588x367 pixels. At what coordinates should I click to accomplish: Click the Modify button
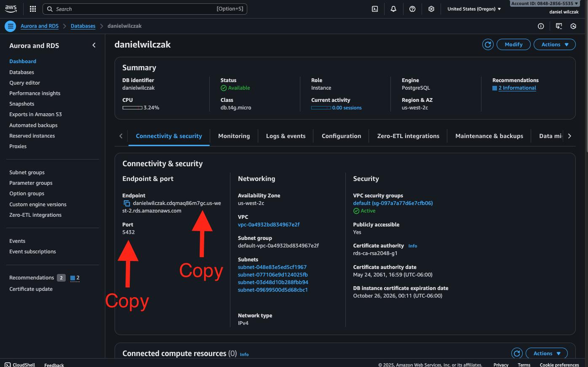513,45
